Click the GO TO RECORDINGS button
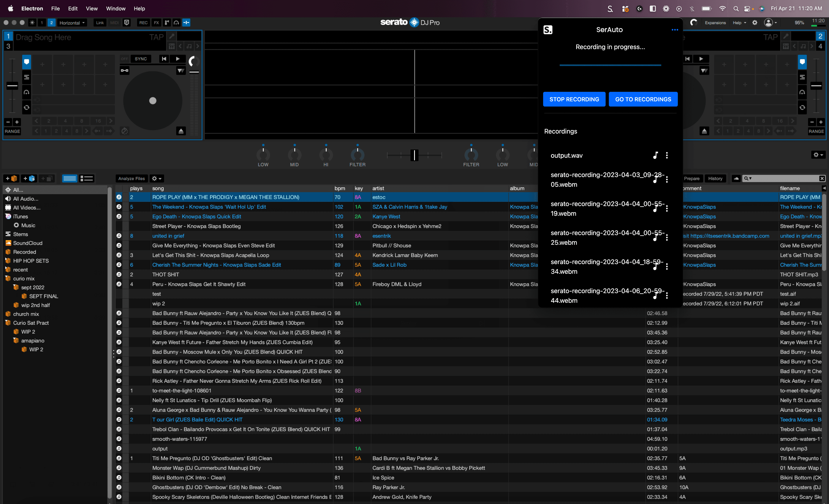The width and height of the screenshot is (829, 504). click(x=643, y=99)
